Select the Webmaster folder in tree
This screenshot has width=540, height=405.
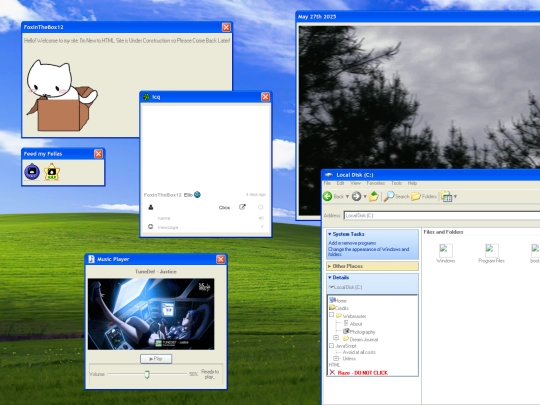351,316
